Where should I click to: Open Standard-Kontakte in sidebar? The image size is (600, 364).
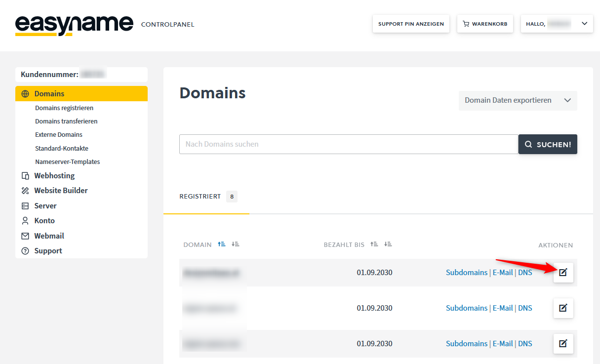tap(62, 148)
